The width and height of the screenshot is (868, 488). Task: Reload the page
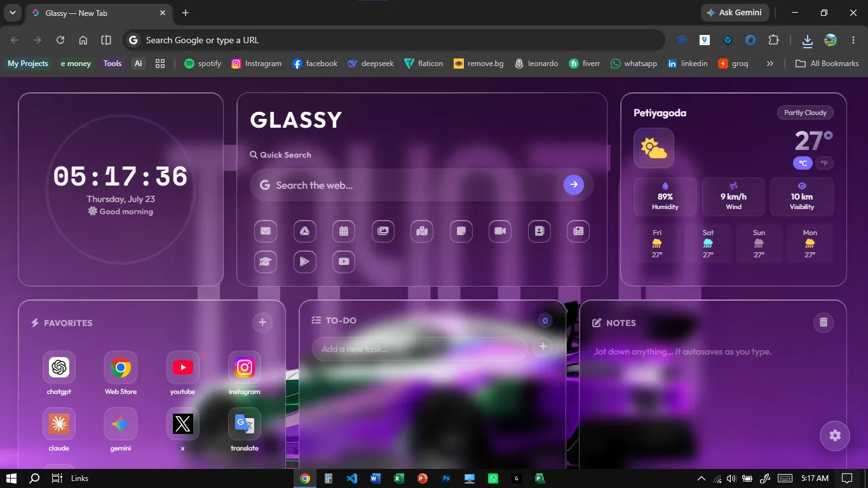coord(60,40)
